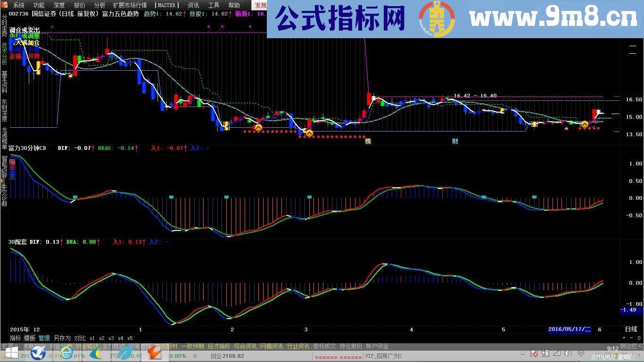Open the 日线 period selector at bottom right

tap(632, 329)
